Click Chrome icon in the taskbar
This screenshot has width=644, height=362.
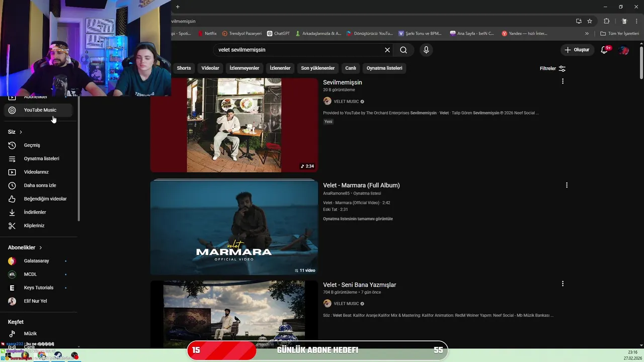click(x=42, y=355)
